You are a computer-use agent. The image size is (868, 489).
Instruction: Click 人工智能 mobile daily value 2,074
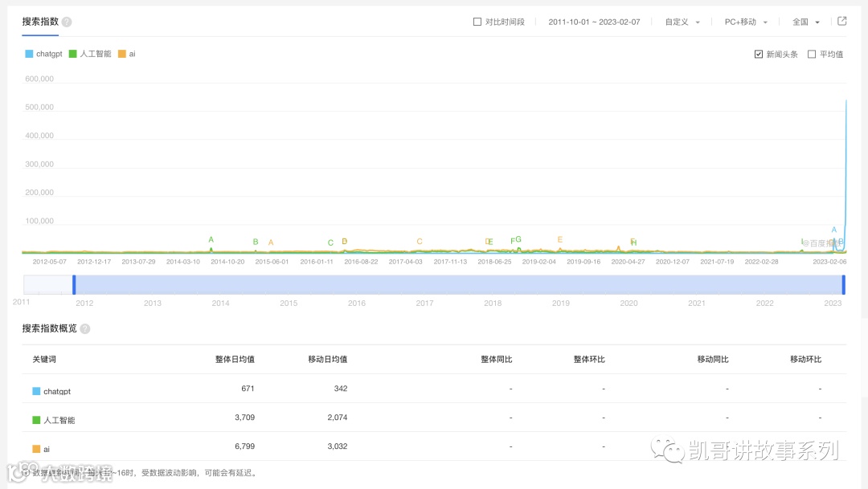click(x=337, y=417)
